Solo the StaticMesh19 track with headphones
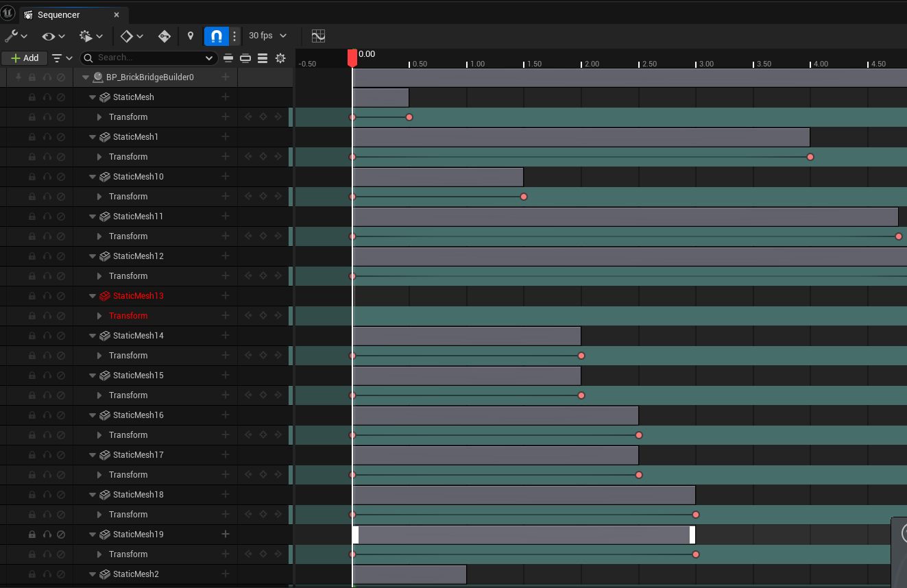 pyautogui.click(x=47, y=535)
